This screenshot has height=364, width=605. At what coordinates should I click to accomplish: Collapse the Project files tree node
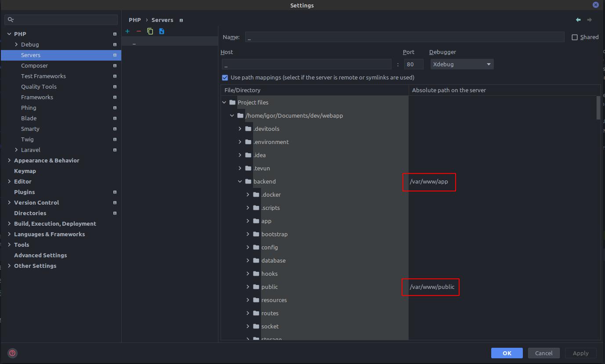tap(224, 102)
